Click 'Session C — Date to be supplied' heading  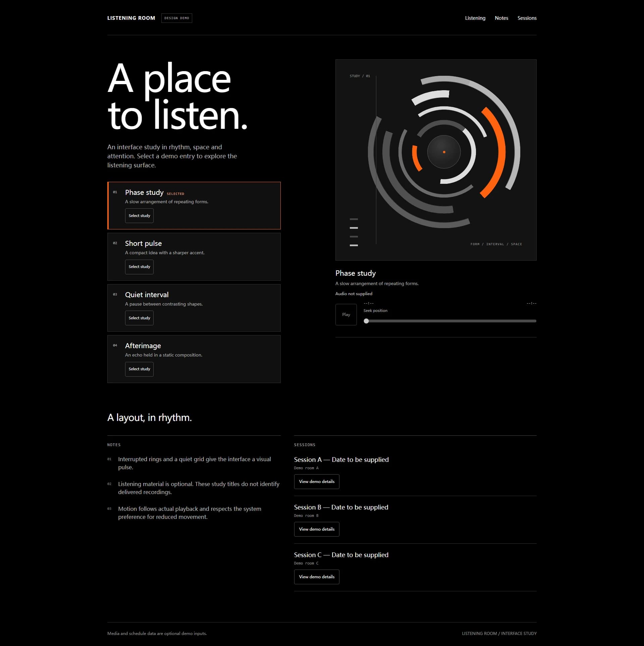pos(341,555)
